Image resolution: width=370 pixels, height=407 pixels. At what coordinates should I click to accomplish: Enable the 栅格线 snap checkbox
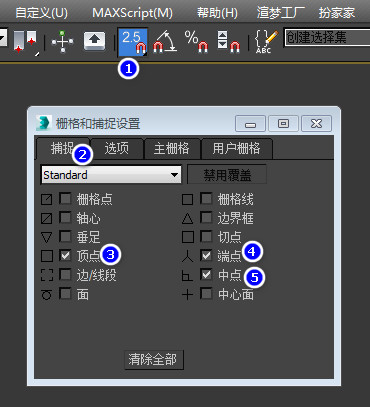point(206,199)
